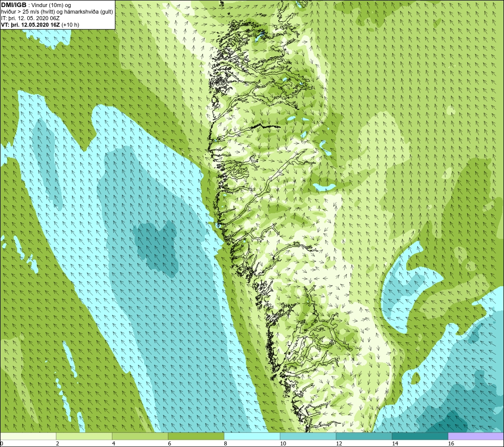Click the 6–8 m/s dark green legend swatch
The image size is (504, 447).
pos(196,436)
